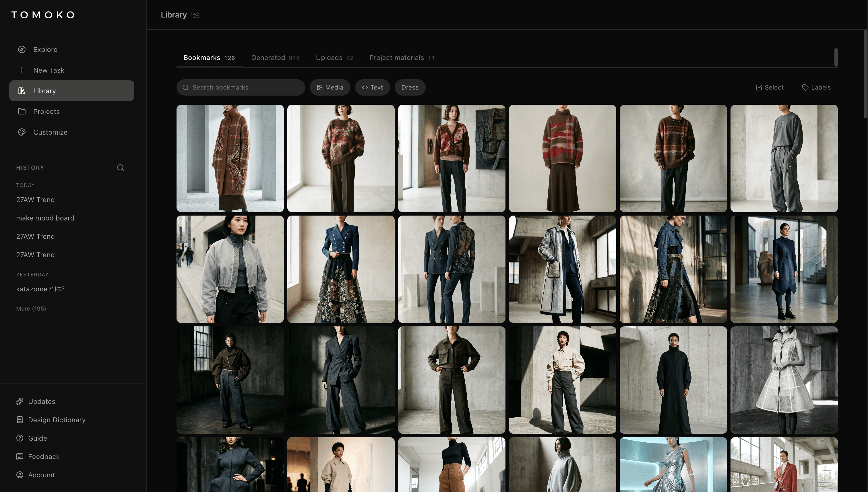Click the Explore compass icon
The height and width of the screenshot is (492, 868).
tap(22, 49)
